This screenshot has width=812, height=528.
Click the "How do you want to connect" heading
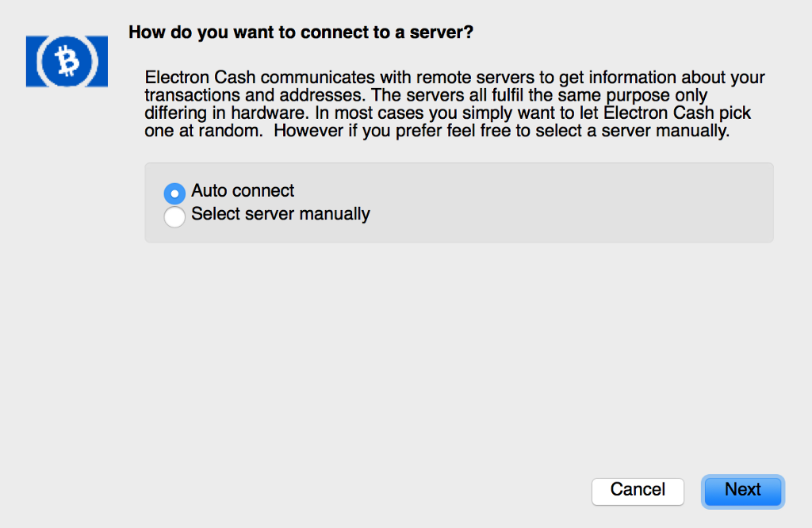pyautogui.click(x=301, y=33)
